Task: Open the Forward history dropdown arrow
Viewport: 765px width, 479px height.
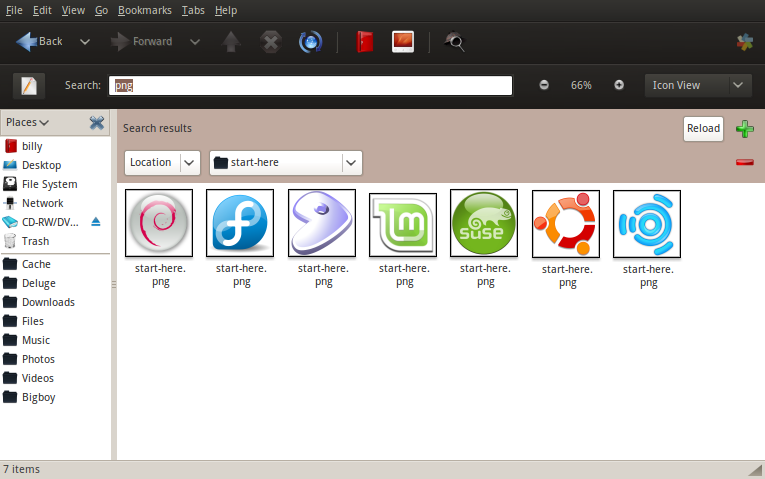Action: click(195, 42)
